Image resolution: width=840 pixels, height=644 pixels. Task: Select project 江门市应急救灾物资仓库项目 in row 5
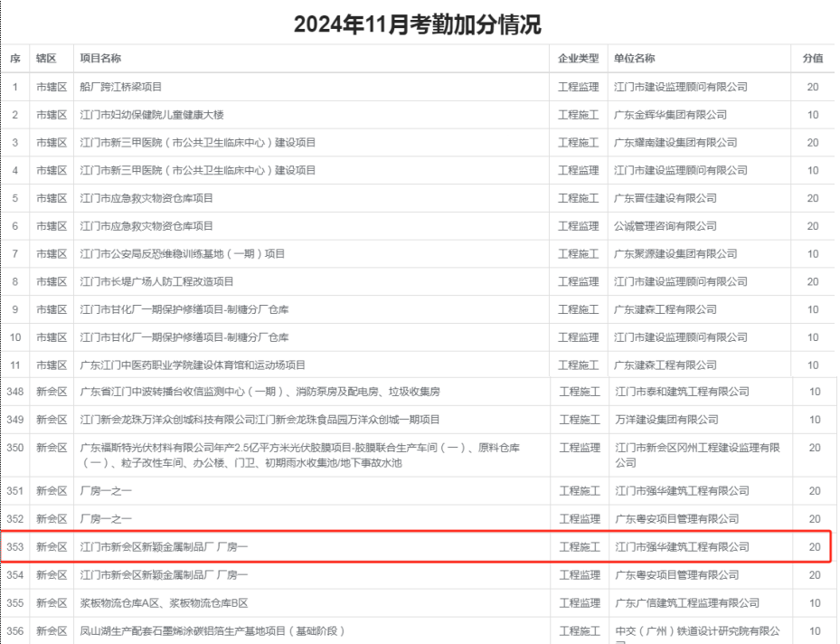(x=146, y=198)
